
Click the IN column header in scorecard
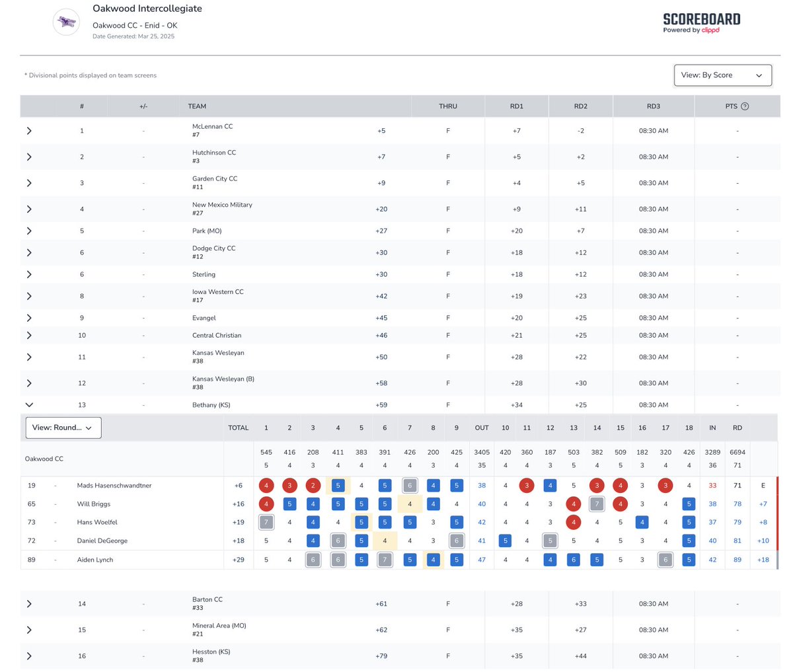pyautogui.click(x=712, y=428)
